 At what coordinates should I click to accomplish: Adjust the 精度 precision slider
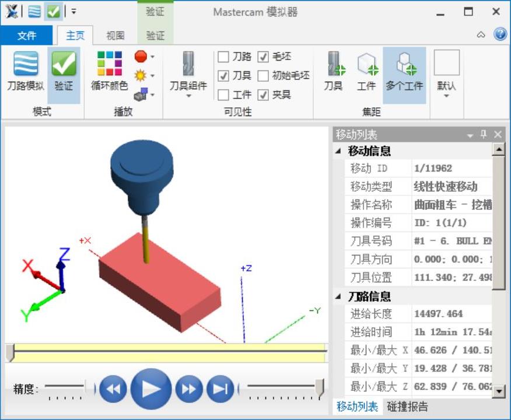tap(65, 386)
